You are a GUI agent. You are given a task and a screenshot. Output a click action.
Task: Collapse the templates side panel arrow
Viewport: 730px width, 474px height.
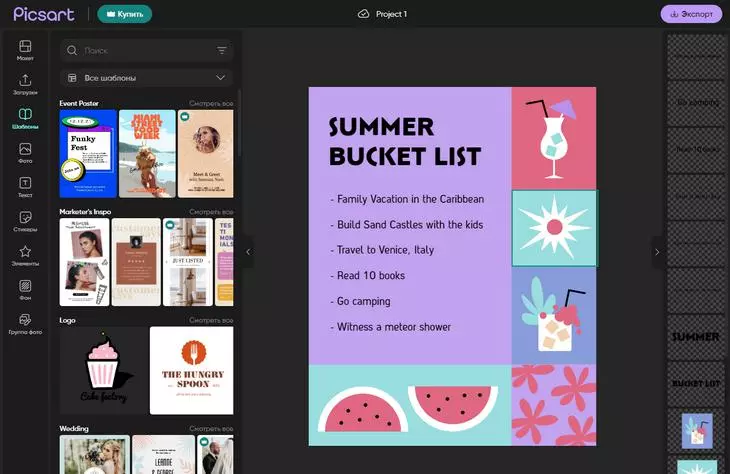point(248,252)
